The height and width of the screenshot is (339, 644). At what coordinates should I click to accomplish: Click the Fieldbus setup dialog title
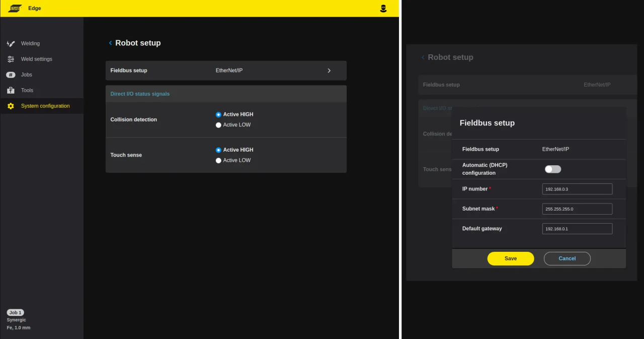(487, 123)
